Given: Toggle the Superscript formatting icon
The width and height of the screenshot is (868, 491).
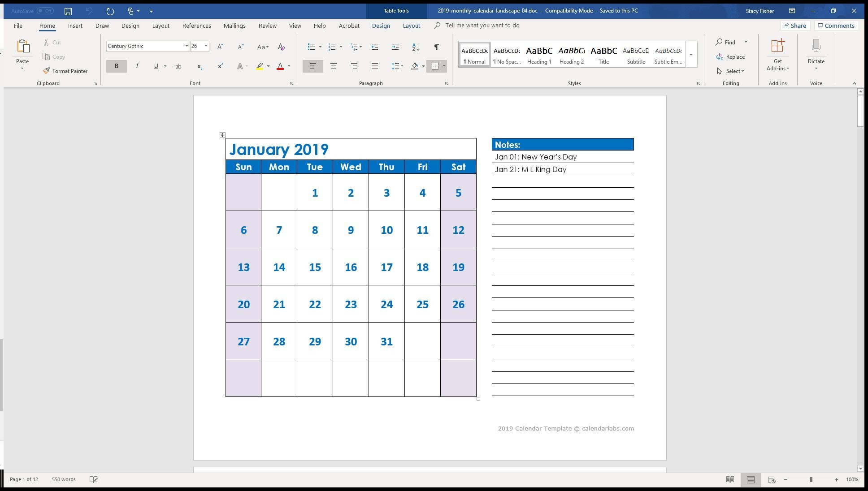Looking at the screenshot, I should tap(219, 66).
